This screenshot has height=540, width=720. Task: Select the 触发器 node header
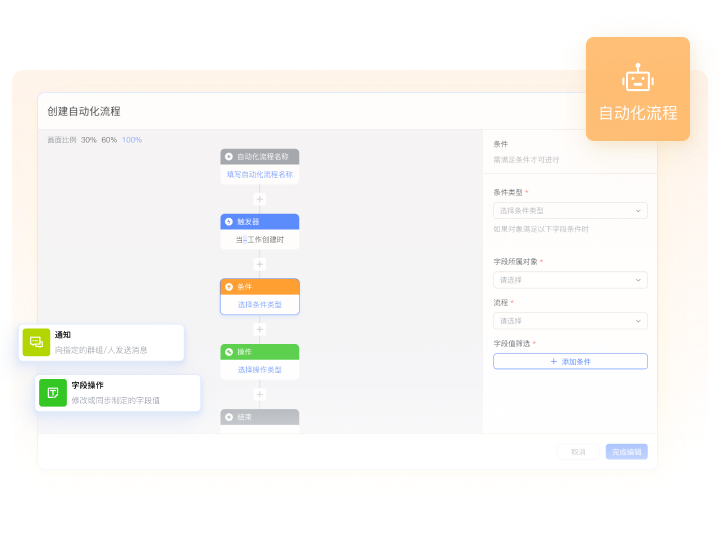coord(260,222)
